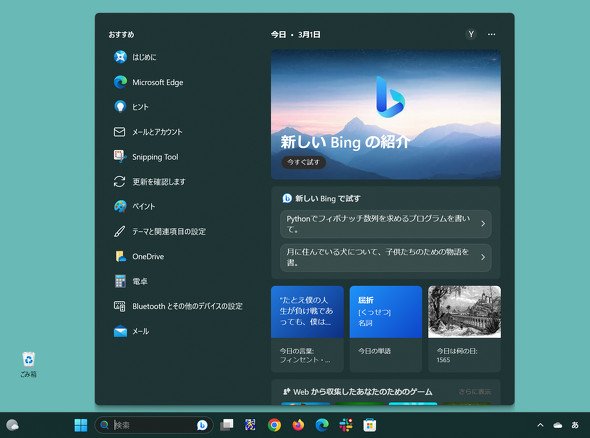Open Microsoft Store from the taskbar
This screenshot has width=590, height=438.
pos(370,425)
